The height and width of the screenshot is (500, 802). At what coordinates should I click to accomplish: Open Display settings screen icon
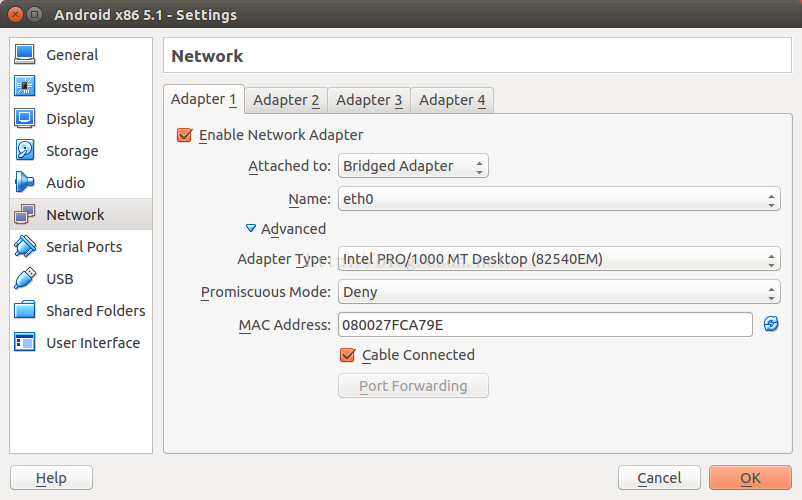(x=25, y=119)
